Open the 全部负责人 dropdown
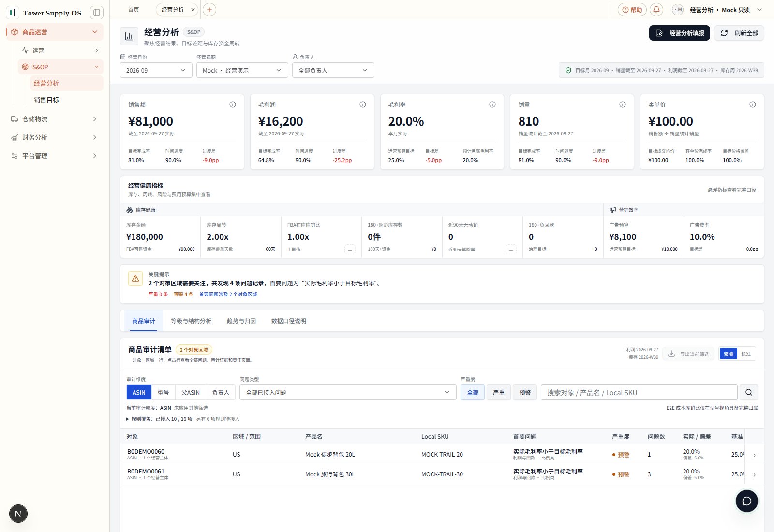 [x=333, y=70]
